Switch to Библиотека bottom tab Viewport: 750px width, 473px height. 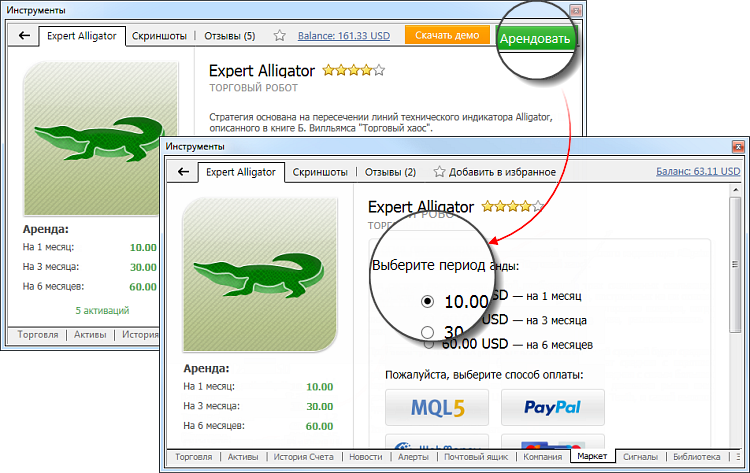[696, 457]
